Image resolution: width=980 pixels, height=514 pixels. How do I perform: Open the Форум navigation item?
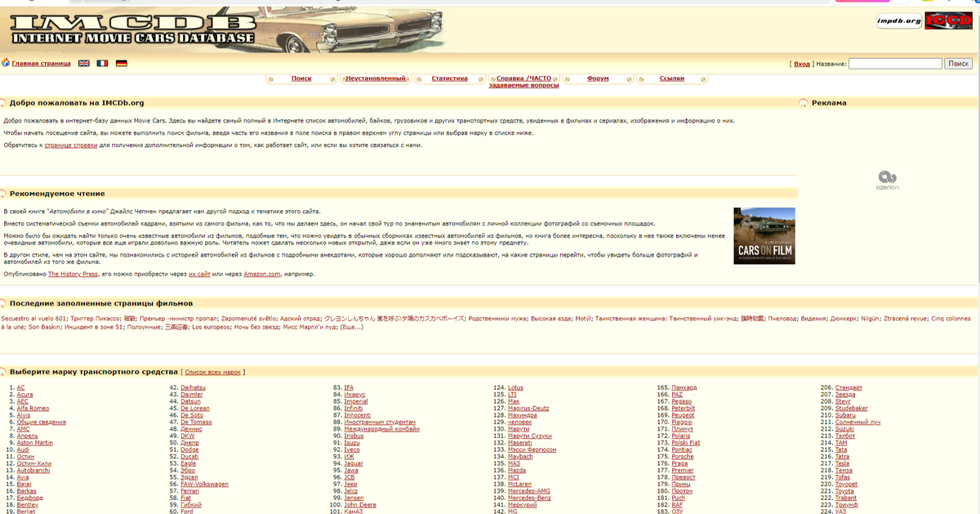pyautogui.click(x=599, y=78)
